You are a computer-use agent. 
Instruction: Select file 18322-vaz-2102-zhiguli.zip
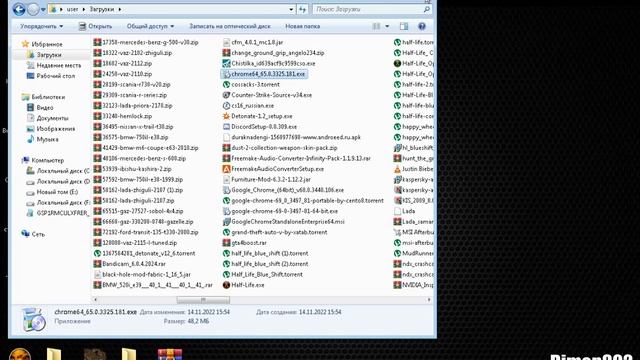click(137, 53)
